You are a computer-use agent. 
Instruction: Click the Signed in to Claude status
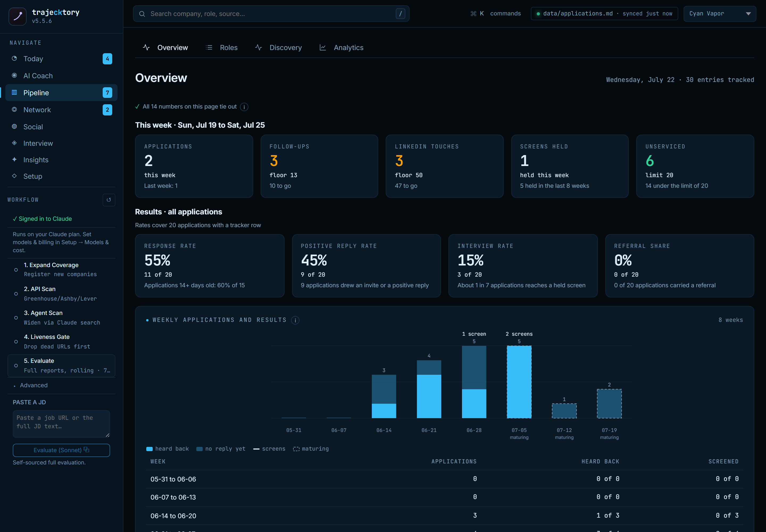(x=42, y=219)
